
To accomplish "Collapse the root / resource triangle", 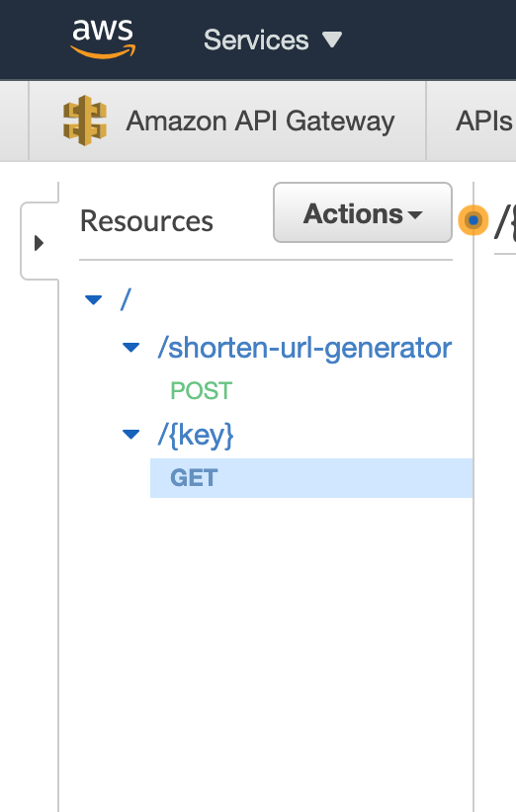I will click(93, 300).
